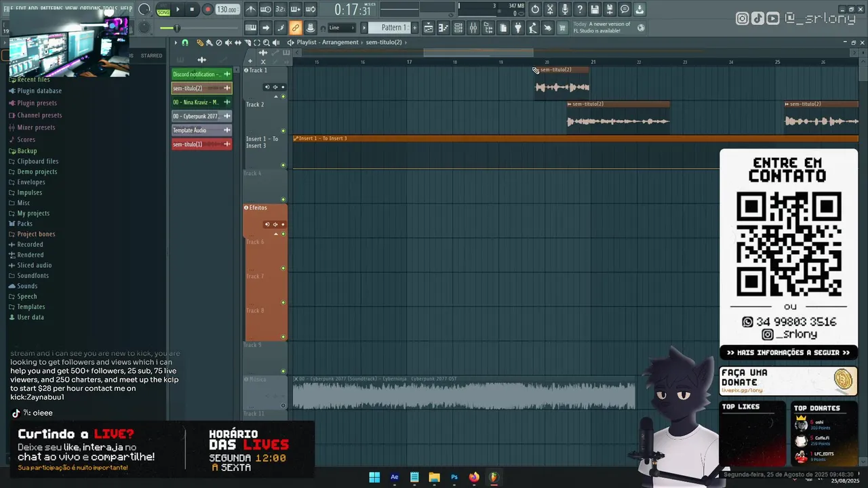Screen dimensions: 868x488
Task: Mute the Efeitos track green dot
Action: (x=283, y=234)
